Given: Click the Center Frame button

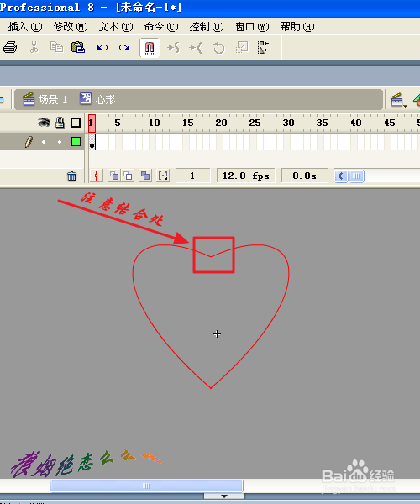Looking at the screenshot, I should coord(96,176).
